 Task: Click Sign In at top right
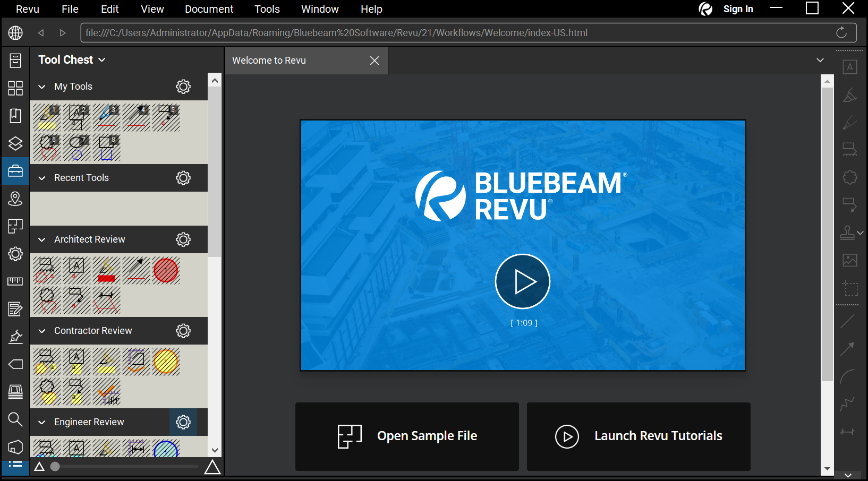pos(738,9)
